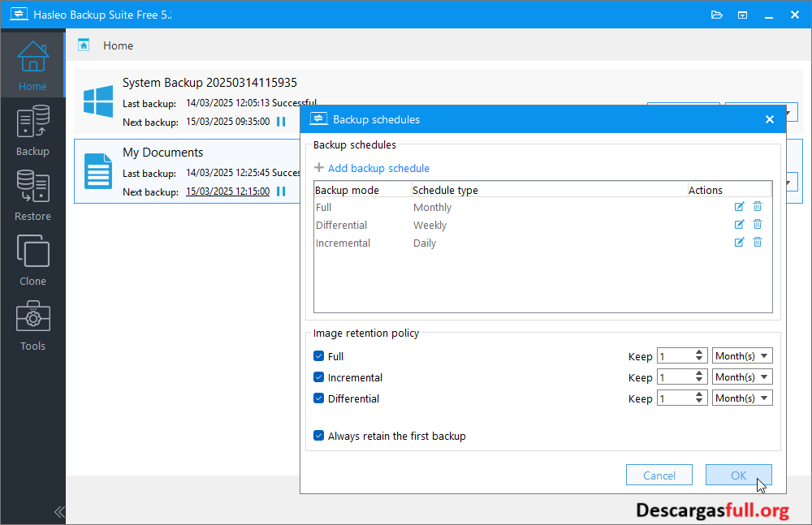
Task: Click Add backup schedule
Action: pos(372,168)
